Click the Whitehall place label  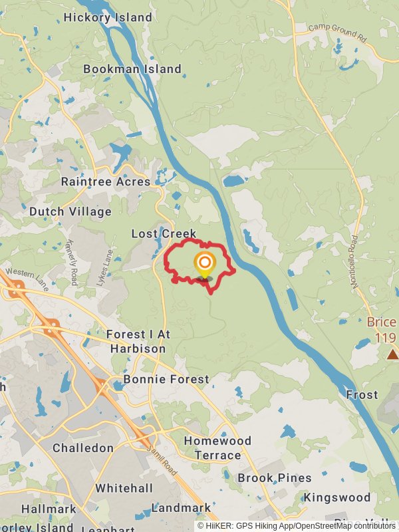(124, 488)
